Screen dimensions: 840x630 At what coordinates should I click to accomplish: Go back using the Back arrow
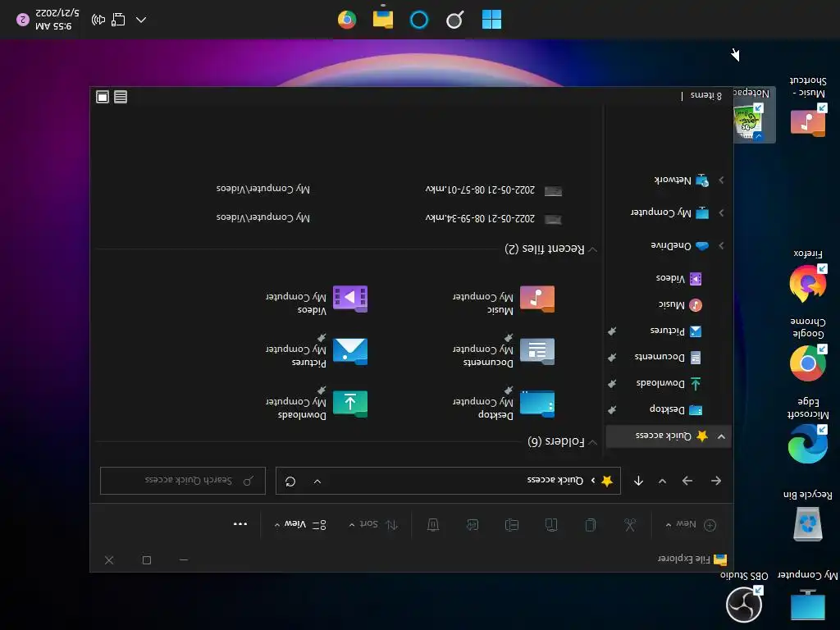pyautogui.click(x=716, y=481)
